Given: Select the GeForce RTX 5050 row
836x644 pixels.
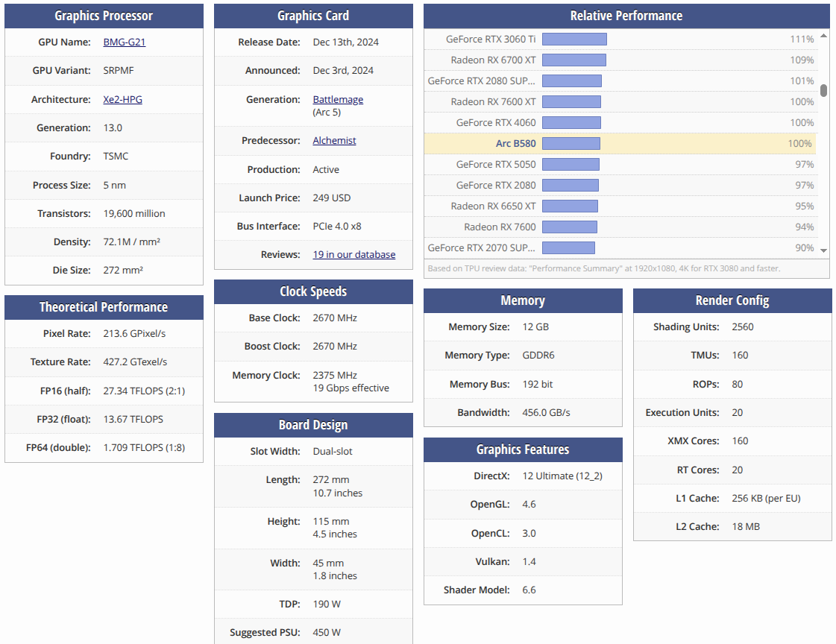Looking at the screenshot, I should point(620,164).
